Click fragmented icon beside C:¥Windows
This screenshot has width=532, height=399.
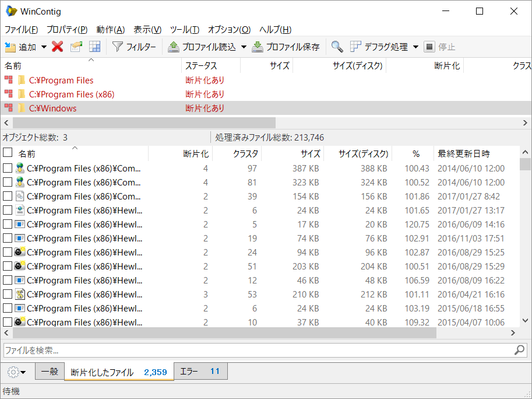coord(9,108)
